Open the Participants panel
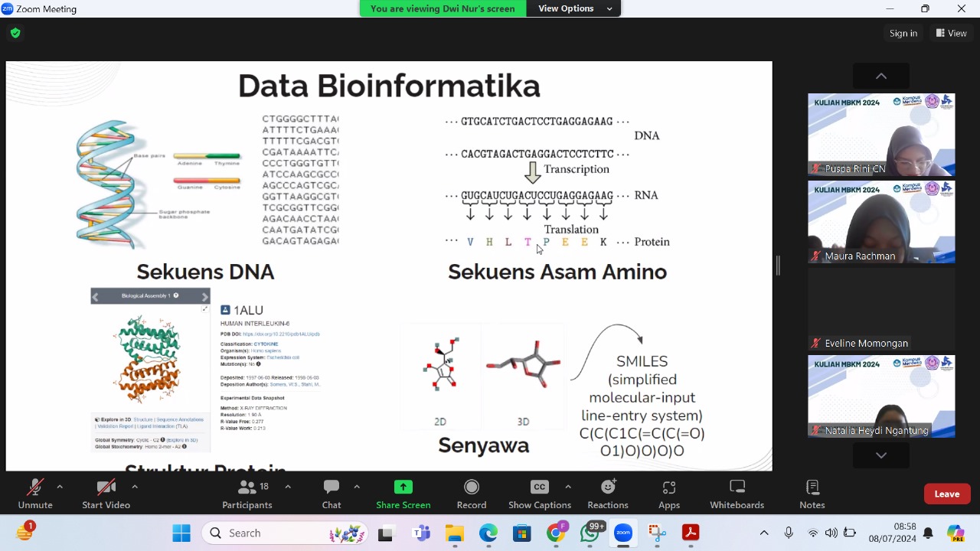 click(x=247, y=494)
